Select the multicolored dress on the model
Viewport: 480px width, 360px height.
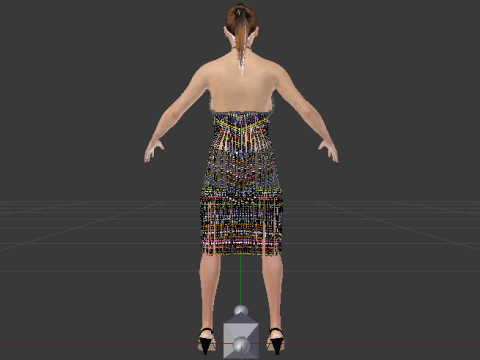pyautogui.click(x=241, y=183)
